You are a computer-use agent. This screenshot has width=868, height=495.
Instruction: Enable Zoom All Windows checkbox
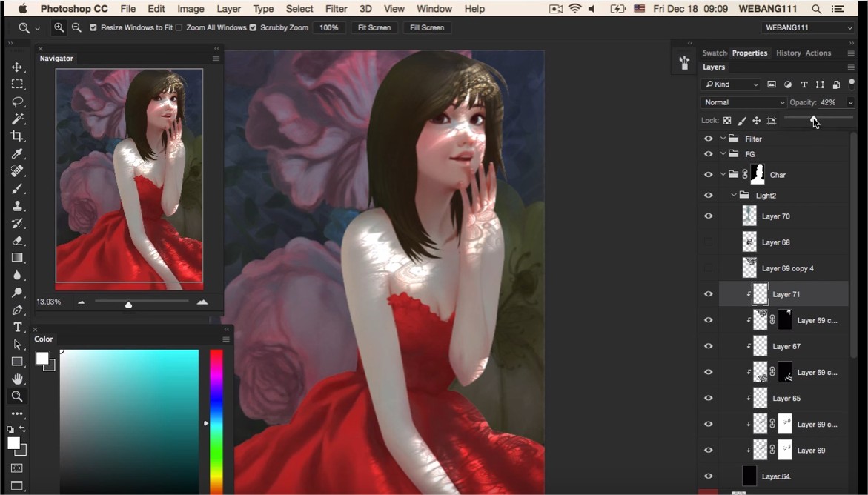coord(179,27)
